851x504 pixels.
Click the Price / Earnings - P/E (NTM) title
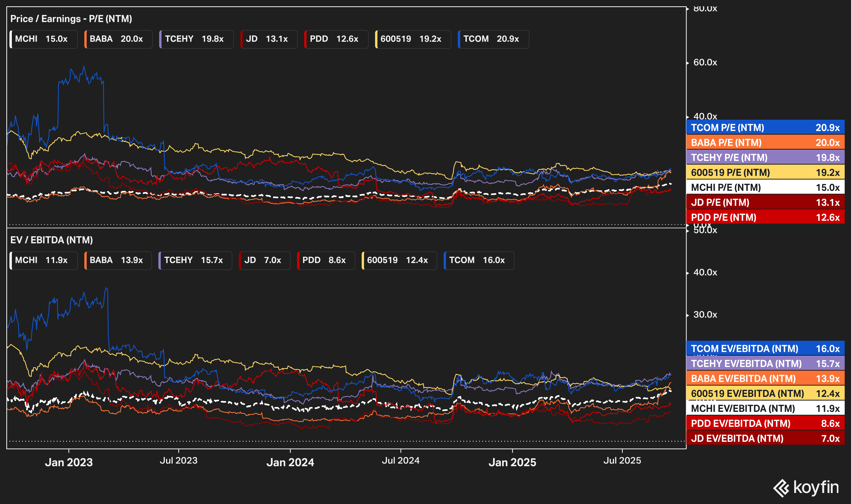coord(71,19)
